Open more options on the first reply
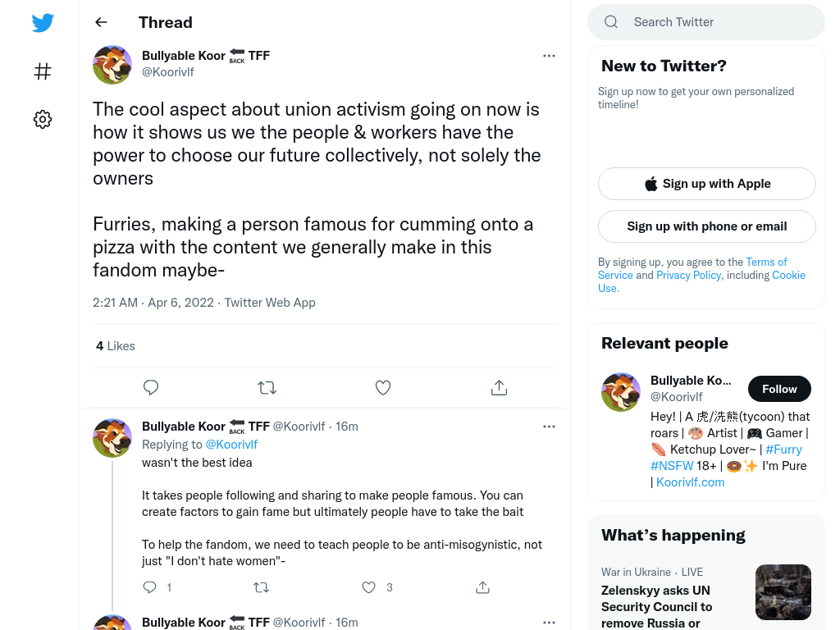840x630 pixels. tap(549, 427)
